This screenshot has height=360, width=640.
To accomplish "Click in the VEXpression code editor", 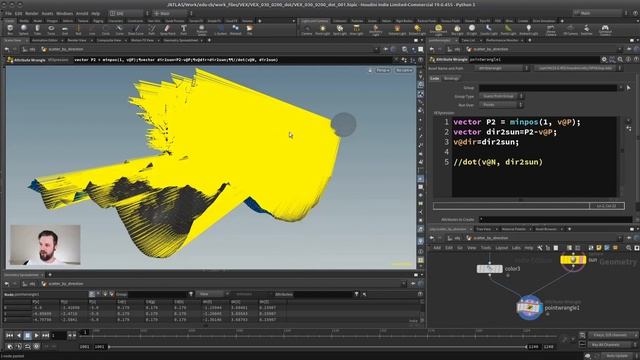I will click(534, 157).
